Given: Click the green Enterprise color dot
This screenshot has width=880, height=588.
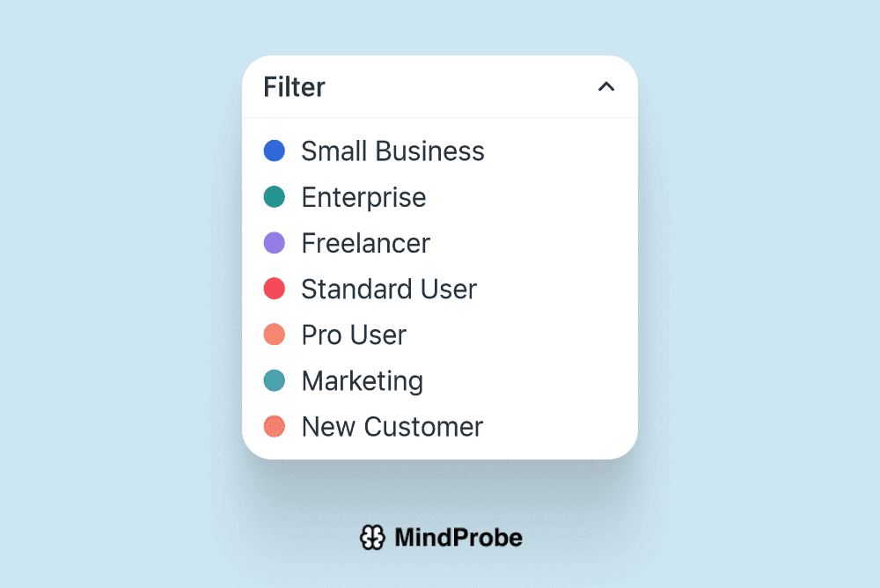Looking at the screenshot, I should pos(275,197).
